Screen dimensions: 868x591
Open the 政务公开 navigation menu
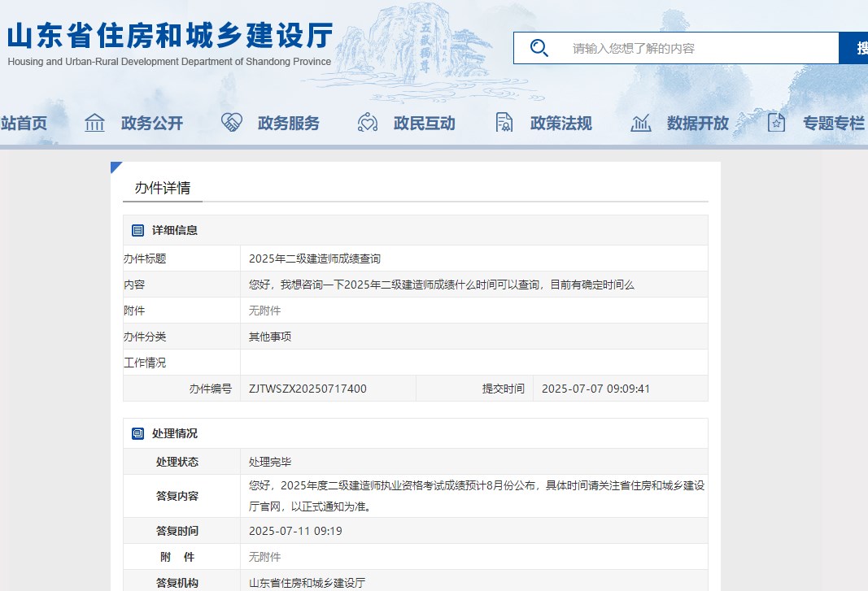[x=152, y=124]
